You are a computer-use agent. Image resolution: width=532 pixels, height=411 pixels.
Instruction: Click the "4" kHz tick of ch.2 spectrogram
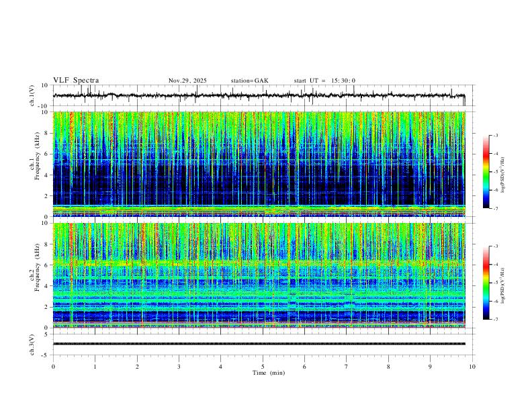coord(47,286)
